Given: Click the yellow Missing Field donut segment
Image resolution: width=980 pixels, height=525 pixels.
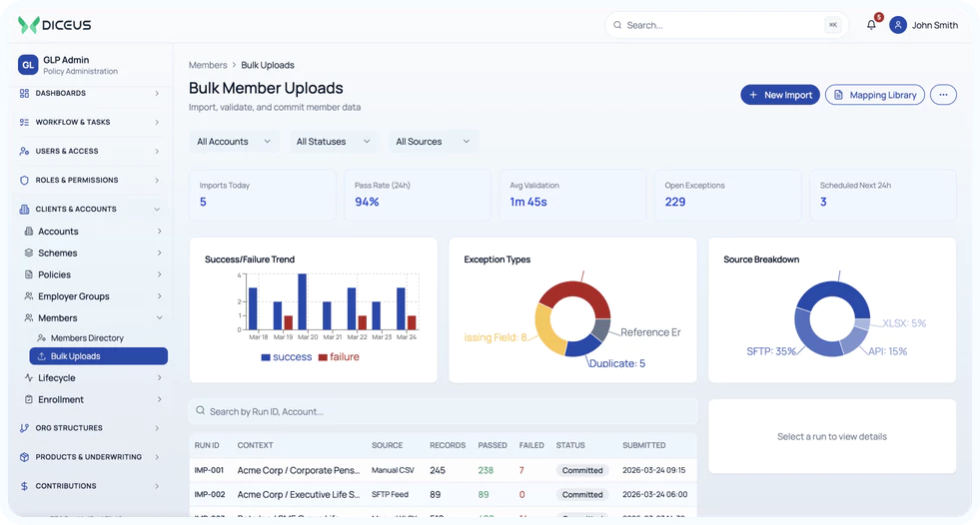Looking at the screenshot, I should click(x=543, y=329).
